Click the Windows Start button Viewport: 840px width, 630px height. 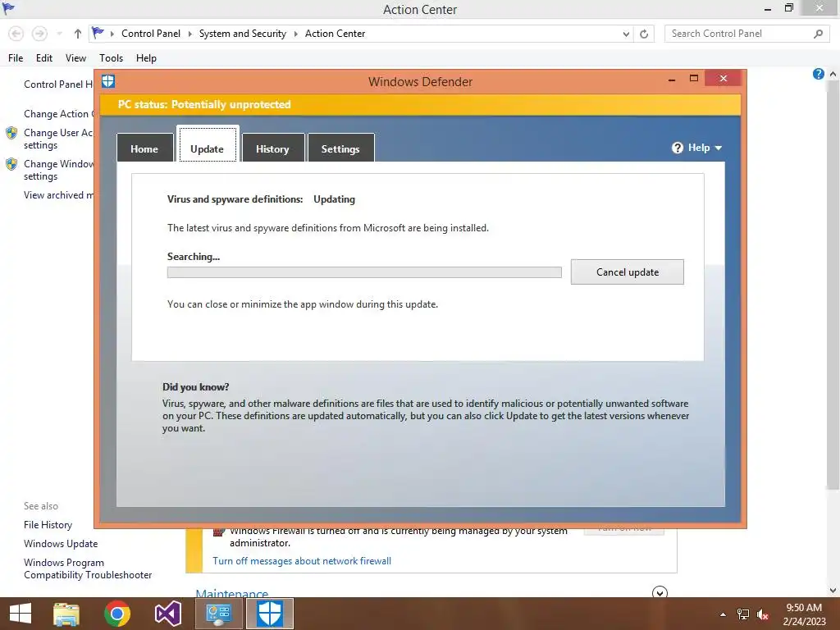[x=21, y=614]
